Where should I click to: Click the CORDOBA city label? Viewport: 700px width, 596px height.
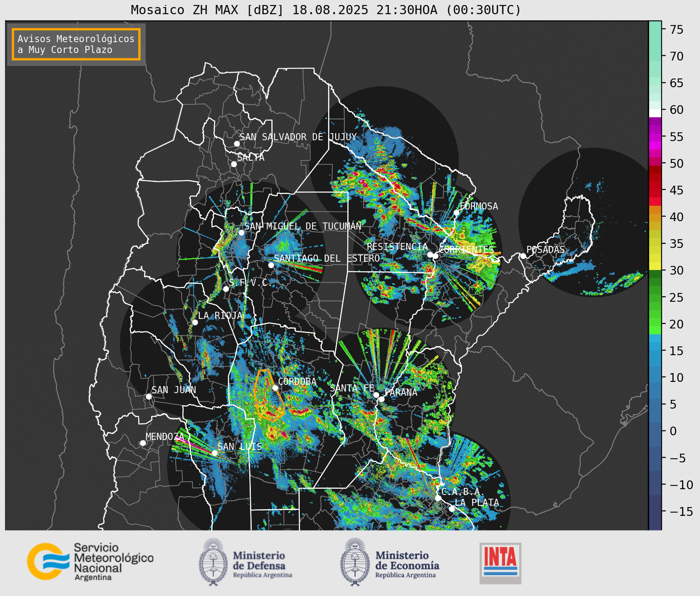[297, 381]
